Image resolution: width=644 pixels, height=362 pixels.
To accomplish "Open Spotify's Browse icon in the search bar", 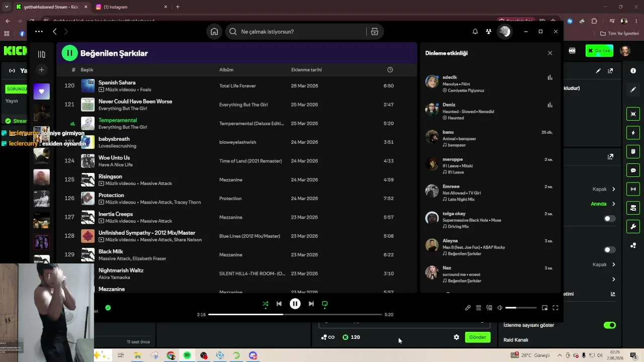I will 374,32.
